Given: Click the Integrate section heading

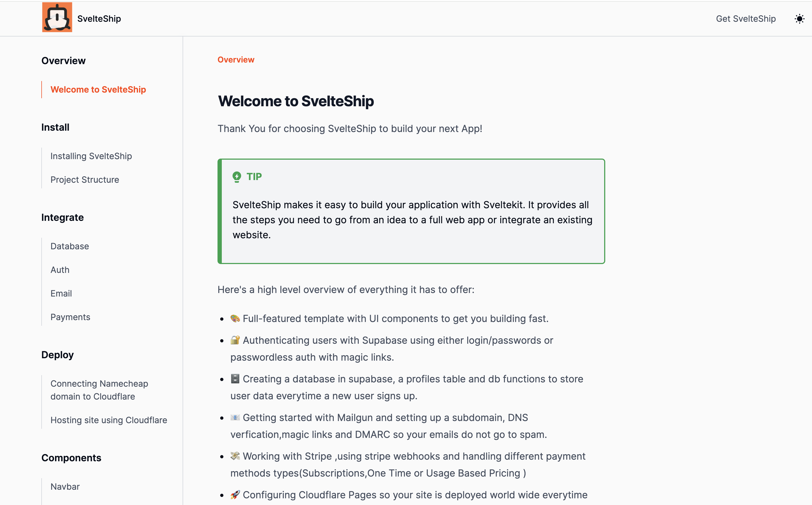Looking at the screenshot, I should tap(63, 217).
